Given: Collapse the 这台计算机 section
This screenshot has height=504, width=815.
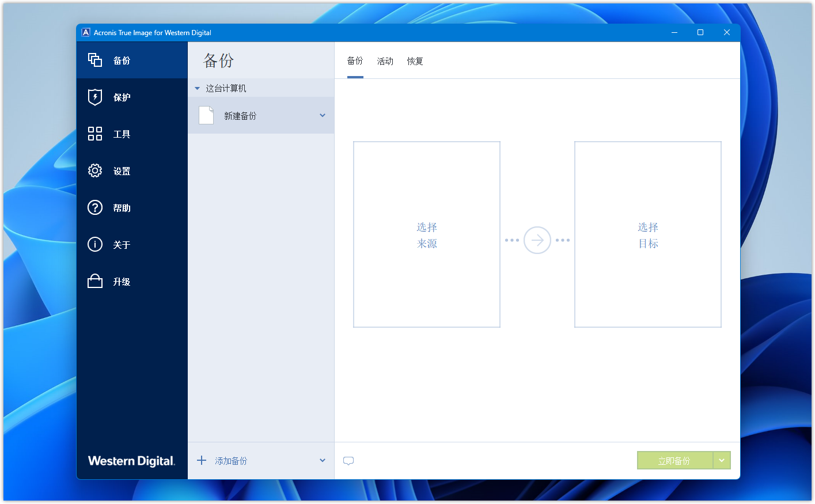Looking at the screenshot, I should click(x=197, y=88).
